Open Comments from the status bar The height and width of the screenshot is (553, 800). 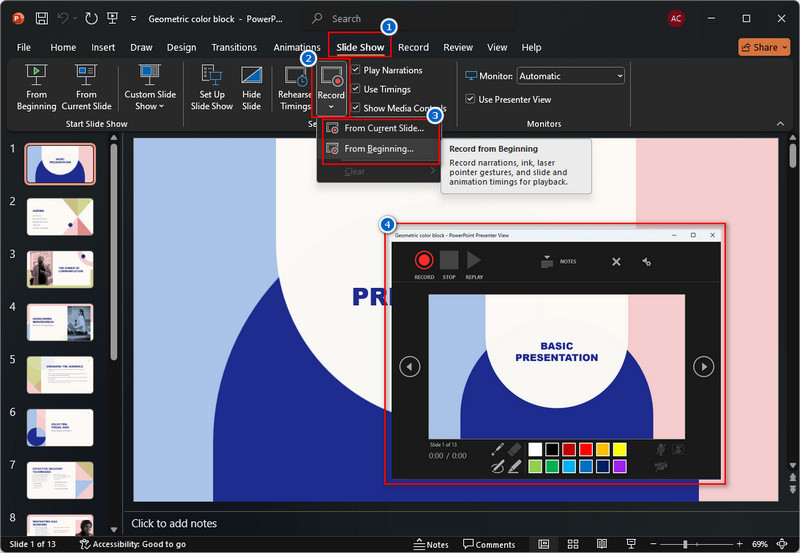coord(489,544)
